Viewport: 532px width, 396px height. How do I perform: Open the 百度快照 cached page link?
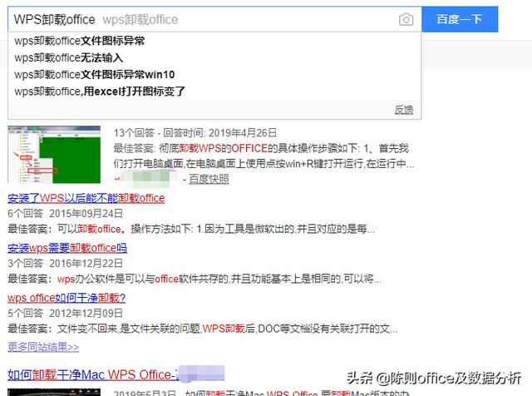(209, 179)
